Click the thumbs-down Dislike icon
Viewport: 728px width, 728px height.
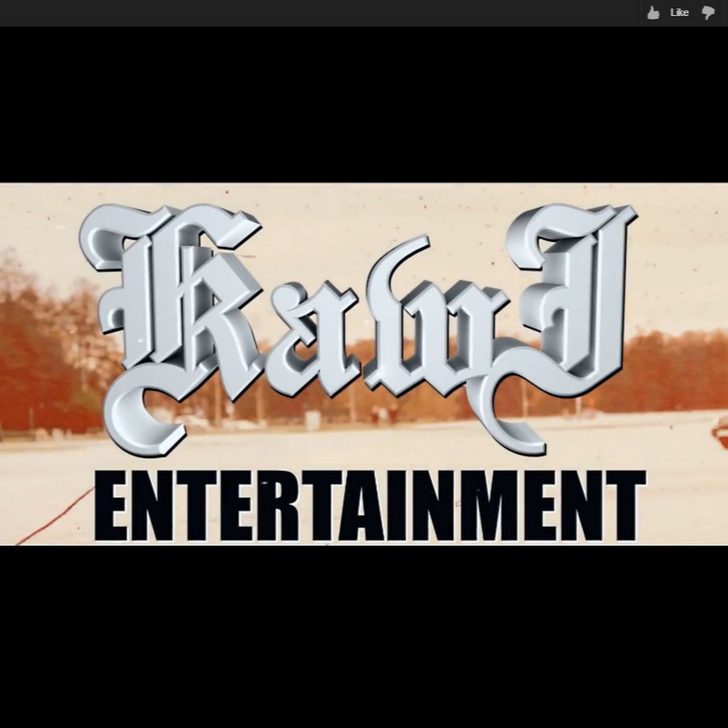click(x=708, y=12)
